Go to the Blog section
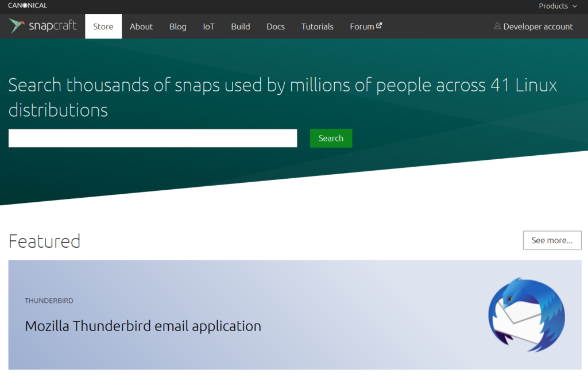The height and width of the screenshot is (384, 588). pyautogui.click(x=178, y=26)
